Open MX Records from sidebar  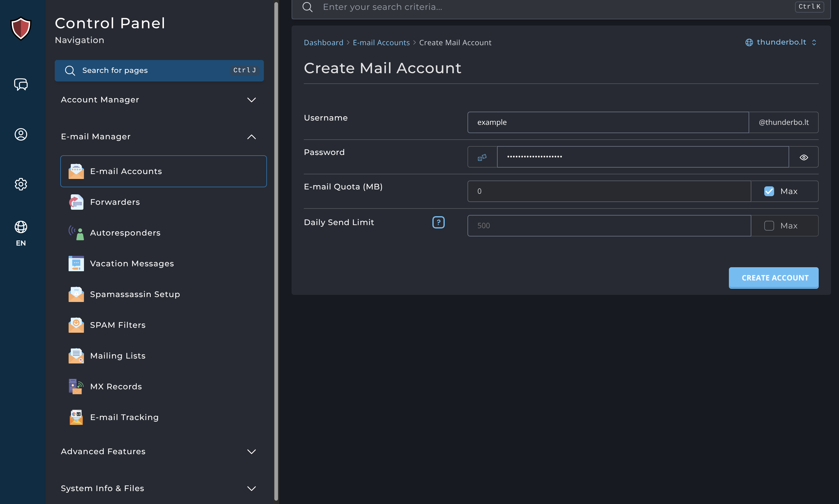[x=116, y=387]
